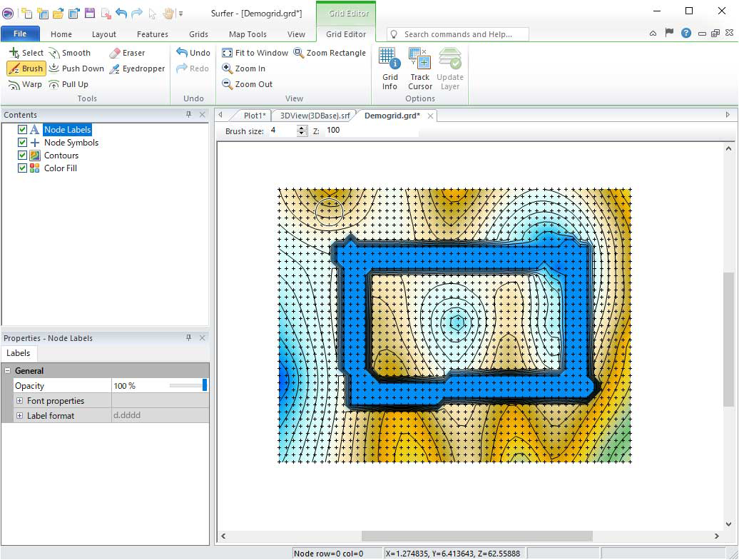Select the Eraser tool
The width and height of the screenshot is (739, 560).
pos(127,53)
